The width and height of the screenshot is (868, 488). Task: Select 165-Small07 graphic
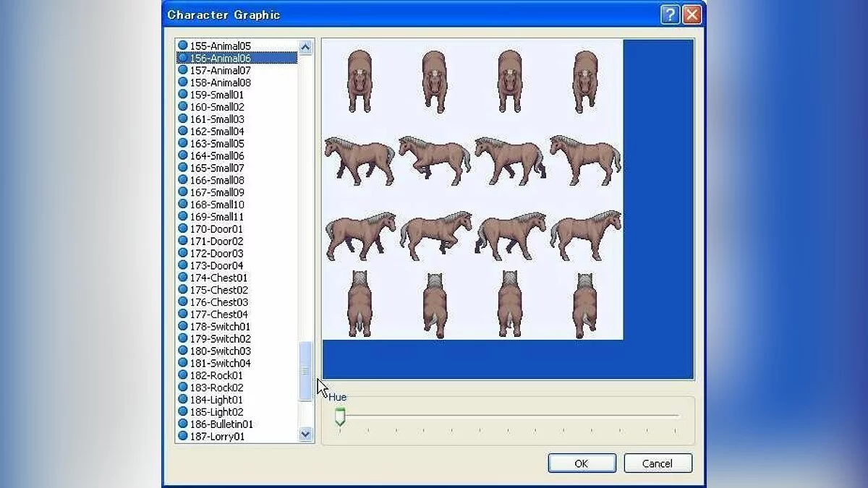(x=237, y=168)
